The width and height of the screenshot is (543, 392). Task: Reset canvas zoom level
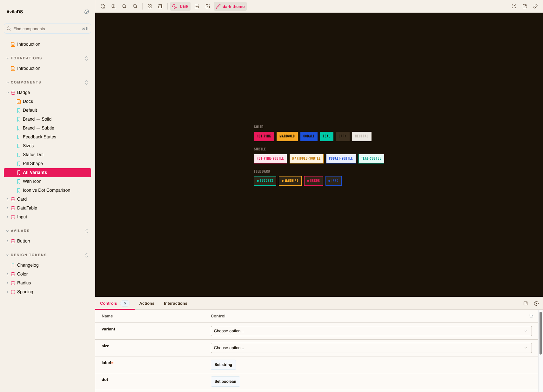click(x=135, y=6)
